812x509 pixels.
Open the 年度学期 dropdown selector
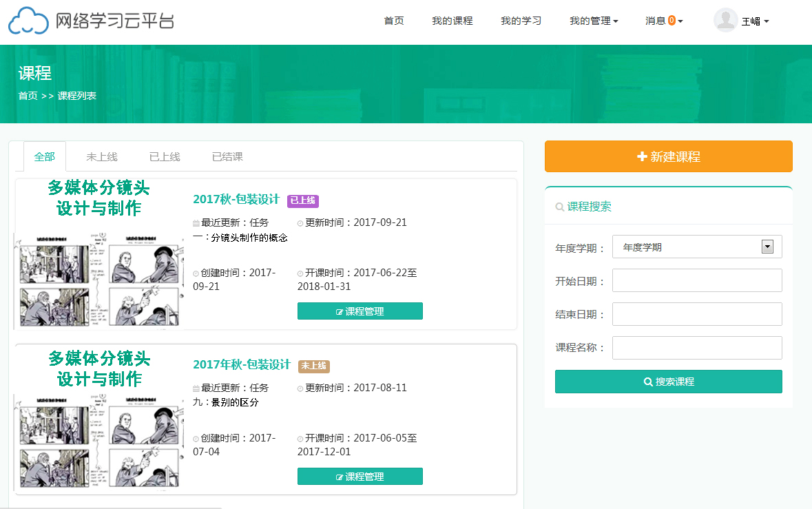696,247
